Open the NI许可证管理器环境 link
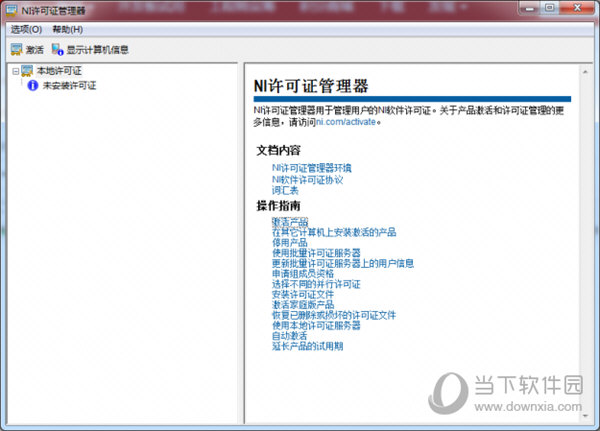The image size is (600, 431). (311, 168)
